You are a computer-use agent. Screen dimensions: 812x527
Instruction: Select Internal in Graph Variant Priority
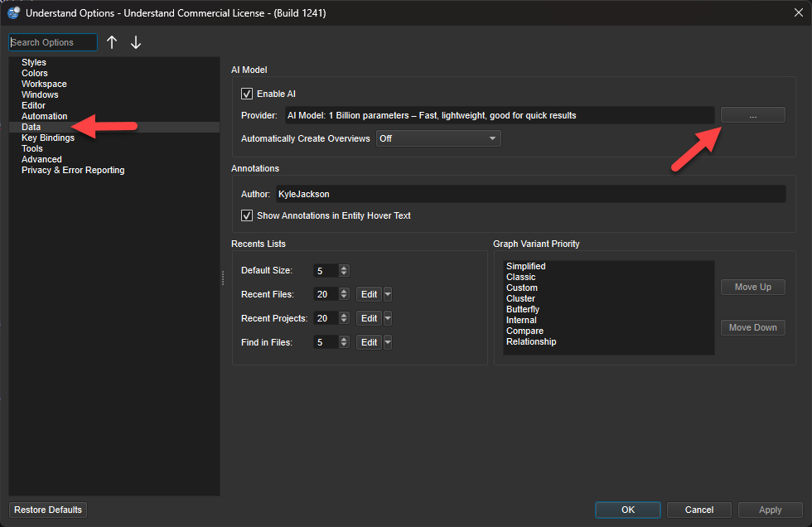(521, 320)
